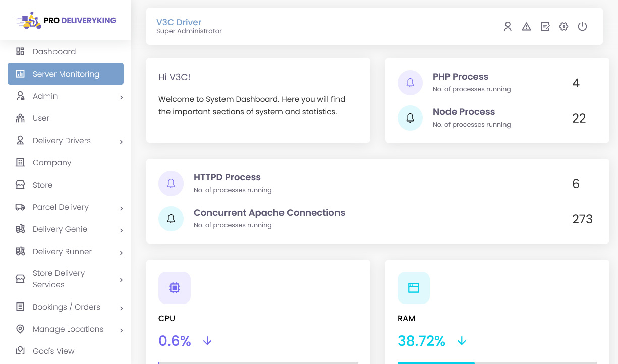The image size is (618, 364).
Task: Click the Node Process bell icon
Action: (410, 118)
